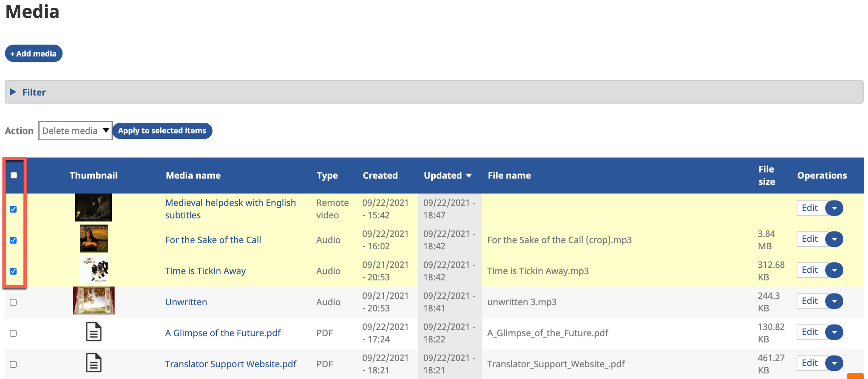Open the Time is Tickin Away link
868x379 pixels.
tap(205, 271)
